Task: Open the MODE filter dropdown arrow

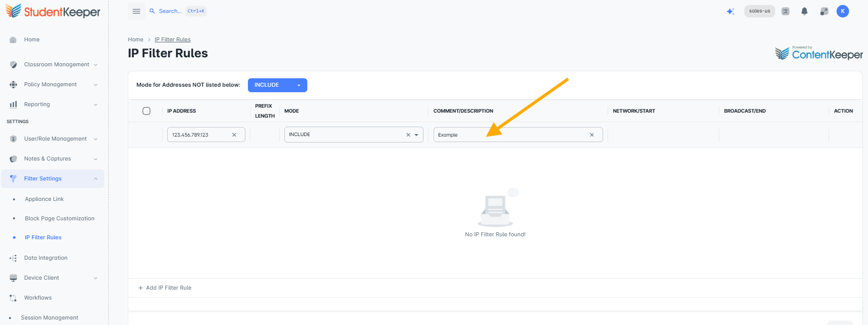Action: 416,135
